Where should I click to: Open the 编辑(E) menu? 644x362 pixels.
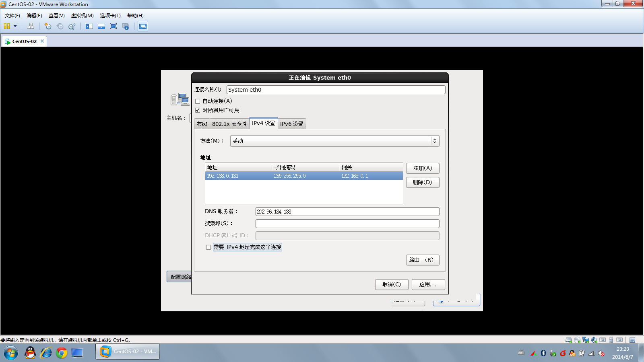coord(34,16)
